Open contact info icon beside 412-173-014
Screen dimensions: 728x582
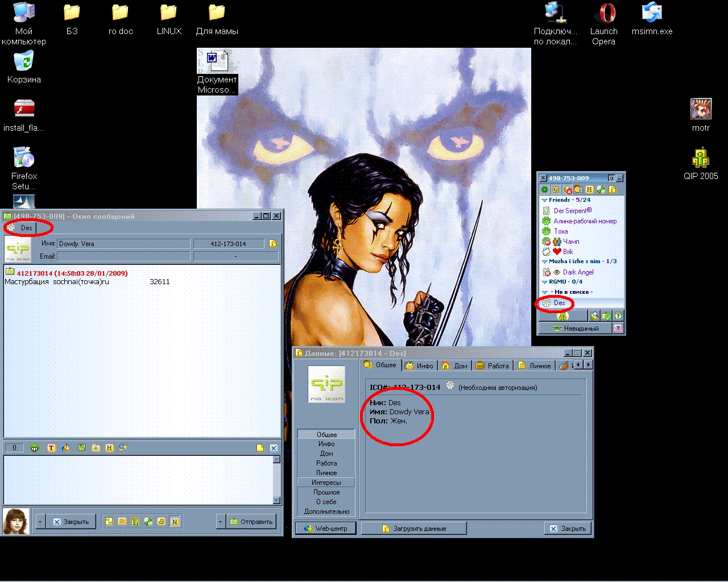click(x=272, y=244)
